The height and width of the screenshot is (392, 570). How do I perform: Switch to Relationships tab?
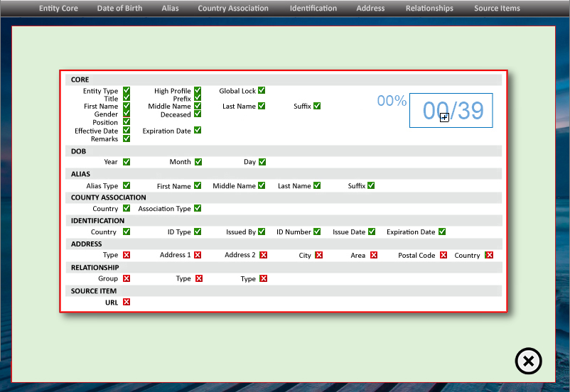(429, 8)
